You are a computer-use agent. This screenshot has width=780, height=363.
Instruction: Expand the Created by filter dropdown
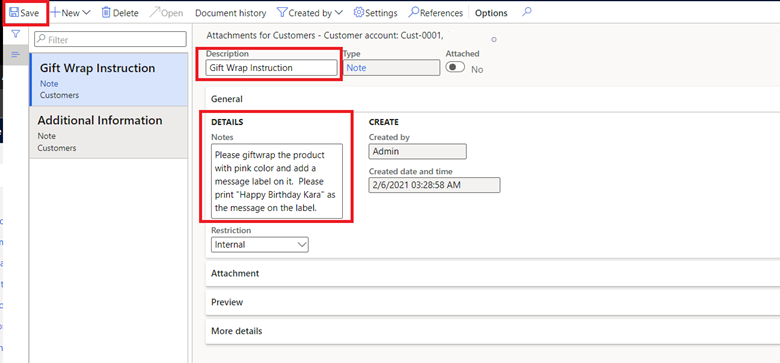click(x=310, y=13)
